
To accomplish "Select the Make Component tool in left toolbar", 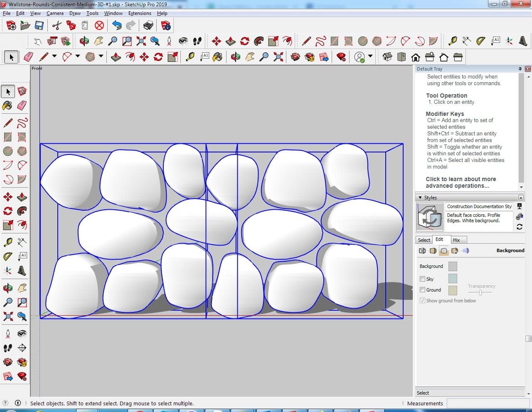I will click(22, 91).
